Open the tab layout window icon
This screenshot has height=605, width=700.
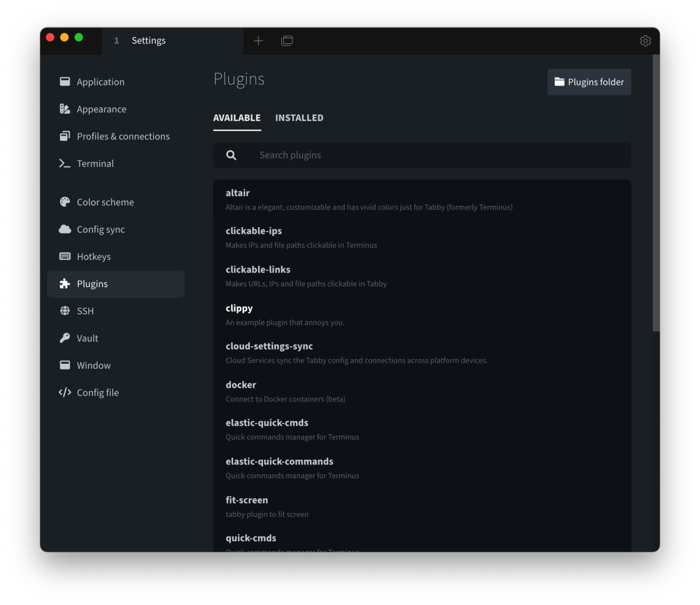click(287, 41)
